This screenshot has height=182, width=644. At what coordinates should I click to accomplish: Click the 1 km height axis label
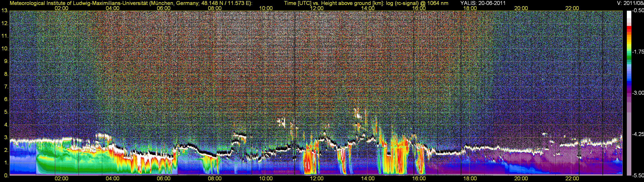tap(6, 163)
